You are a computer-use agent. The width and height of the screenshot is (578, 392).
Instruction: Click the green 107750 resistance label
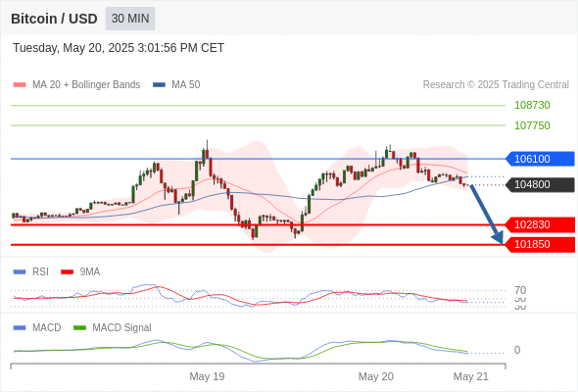(x=532, y=125)
